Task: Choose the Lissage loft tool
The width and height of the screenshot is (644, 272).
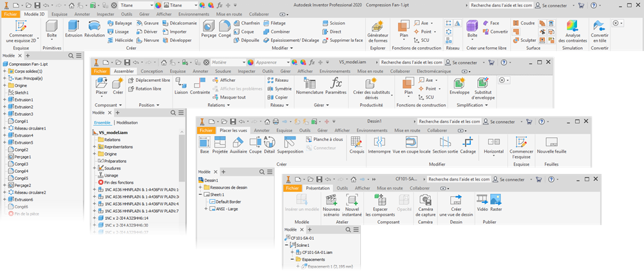Action: [x=119, y=32]
